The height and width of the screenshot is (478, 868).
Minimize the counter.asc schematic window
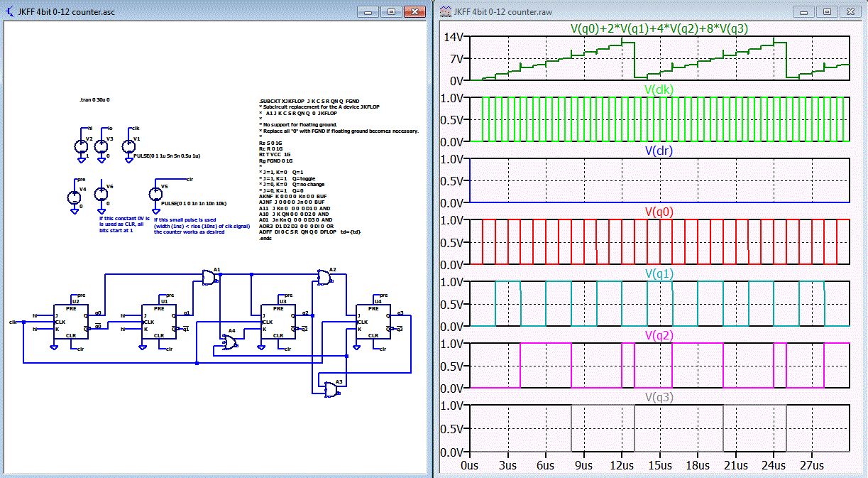369,11
